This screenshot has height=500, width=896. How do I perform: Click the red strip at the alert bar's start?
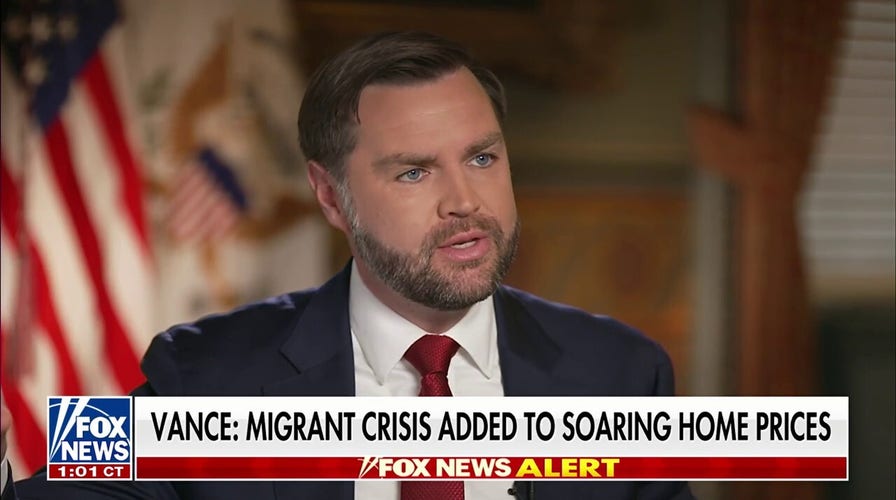pos(246,468)
